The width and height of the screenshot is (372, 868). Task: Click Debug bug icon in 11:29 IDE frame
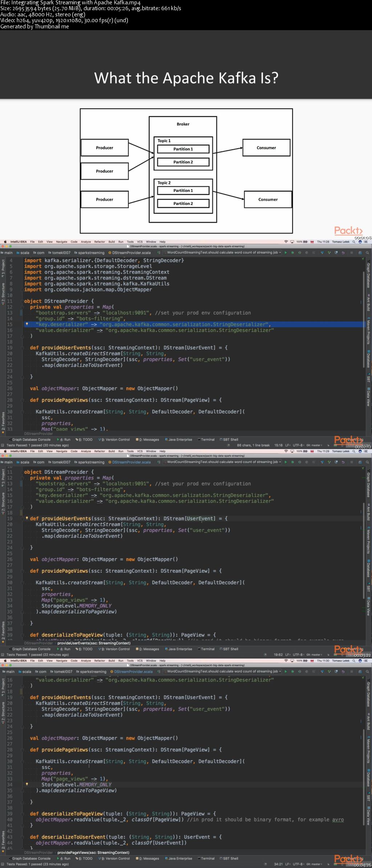click(x=292, y=462)
